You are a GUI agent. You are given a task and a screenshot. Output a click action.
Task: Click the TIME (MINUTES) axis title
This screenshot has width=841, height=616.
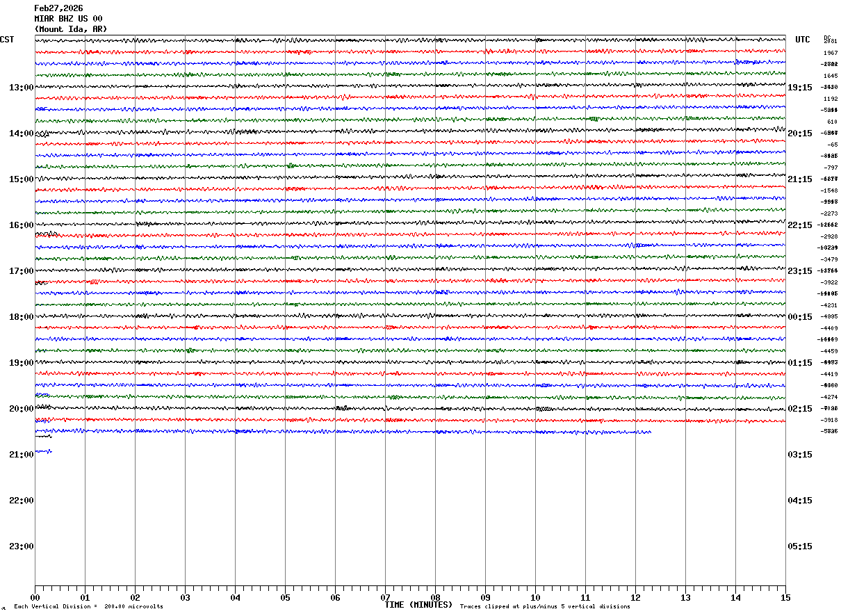418,605
